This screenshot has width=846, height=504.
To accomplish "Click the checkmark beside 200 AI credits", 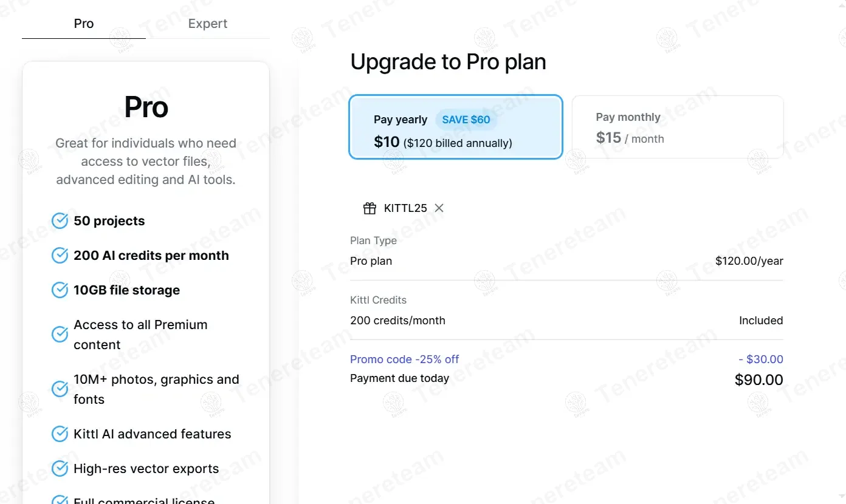I will 60,256.
